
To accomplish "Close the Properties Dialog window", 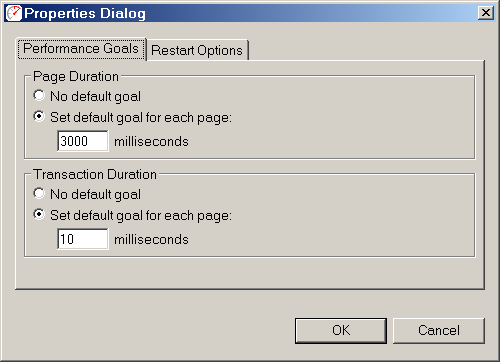I will 486,13.
